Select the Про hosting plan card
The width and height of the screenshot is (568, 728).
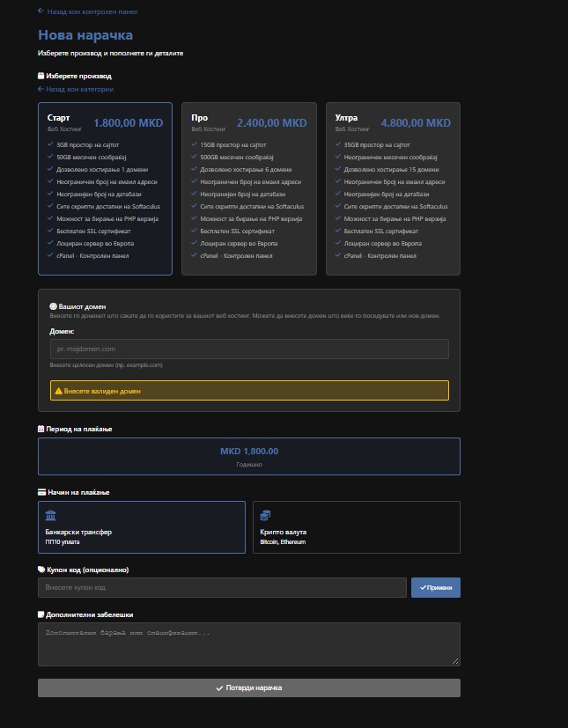pyautogui.click(x=249, y=188)
